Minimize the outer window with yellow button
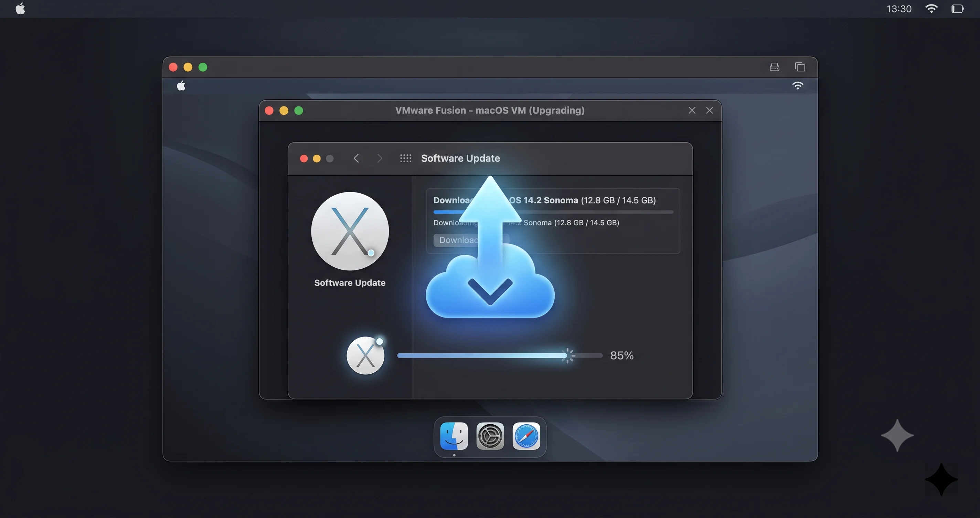 tap(188, 67)
